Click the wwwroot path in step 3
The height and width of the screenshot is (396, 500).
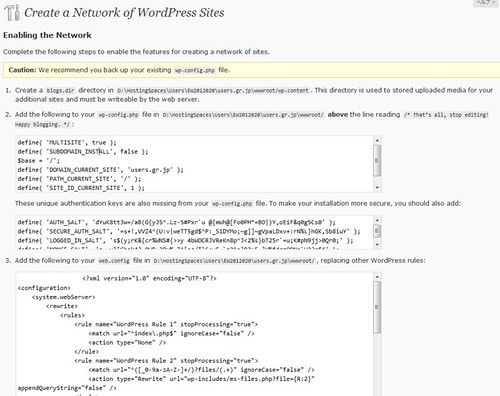coord(234,261)
